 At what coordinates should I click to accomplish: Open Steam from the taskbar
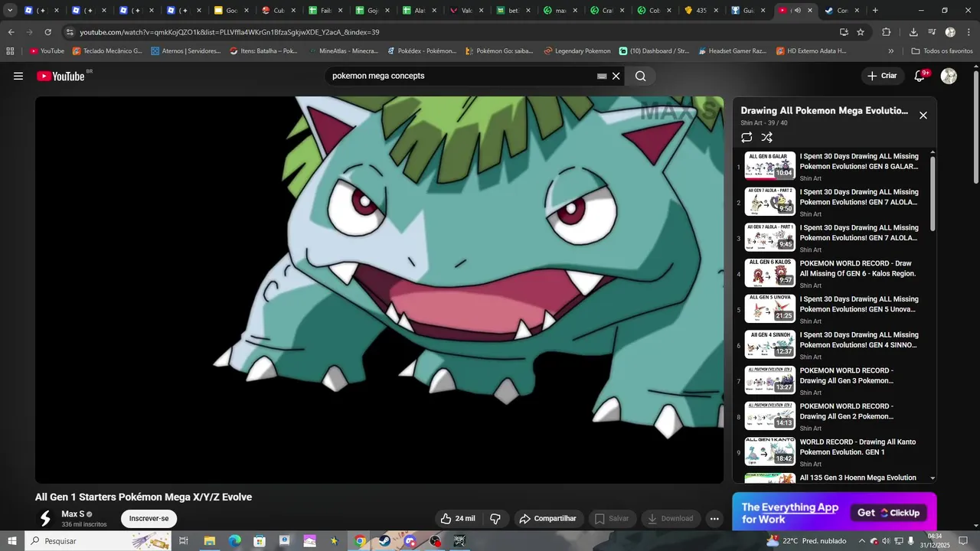[x=385, y=541]
